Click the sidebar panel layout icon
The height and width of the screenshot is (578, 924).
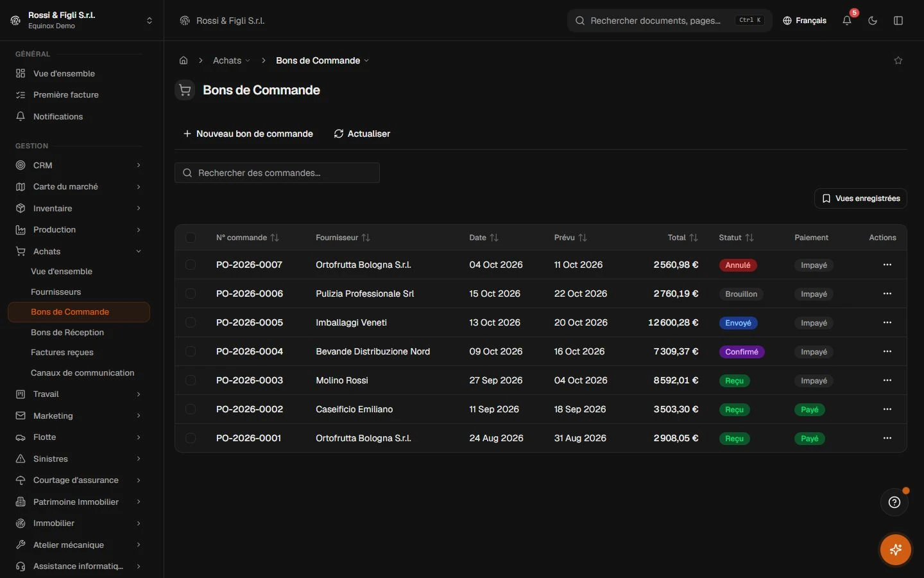click(x=898, y=21)
